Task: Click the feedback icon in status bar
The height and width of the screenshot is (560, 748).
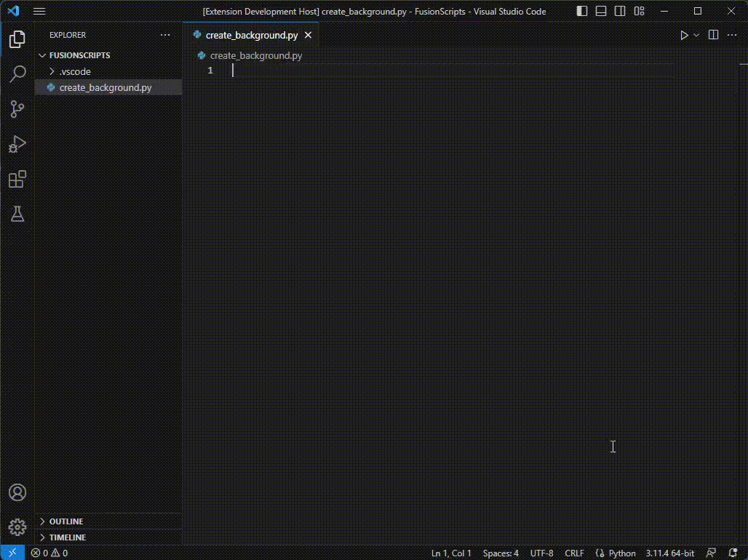Action: click(x=712, y=553)
